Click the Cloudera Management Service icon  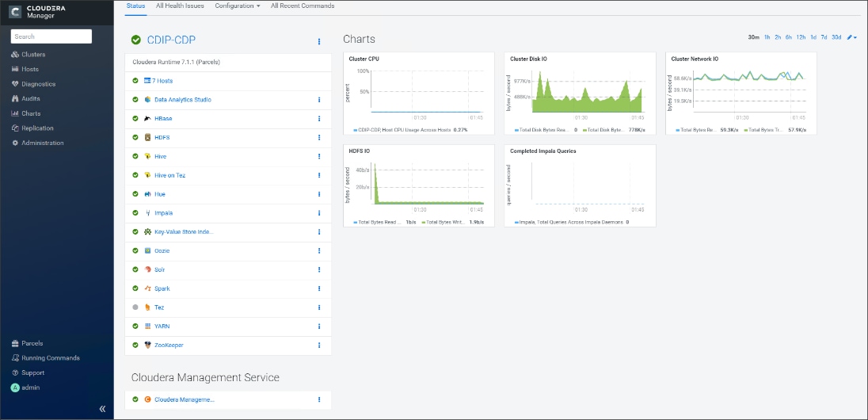point(148,399)
